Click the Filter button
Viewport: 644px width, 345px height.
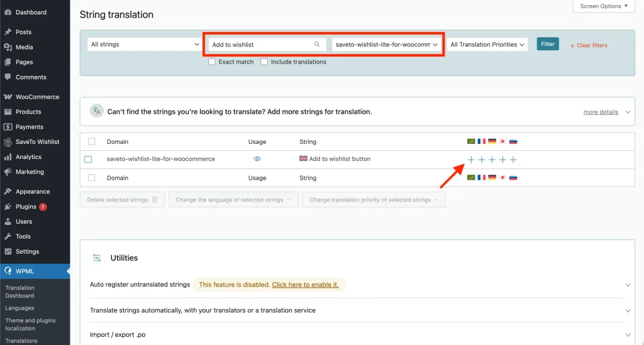[548, 44]
